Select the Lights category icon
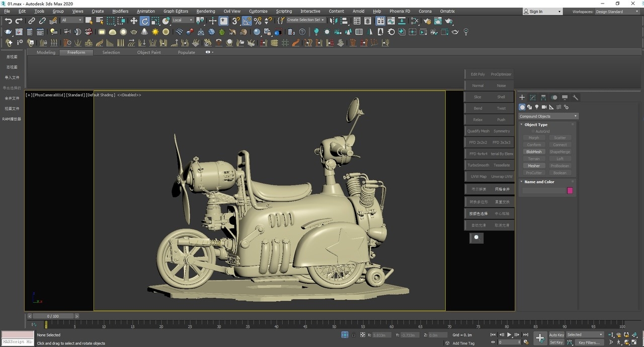The width and height of the screenshot is (644, 347). pyautogui.click(x=537, y=107)
